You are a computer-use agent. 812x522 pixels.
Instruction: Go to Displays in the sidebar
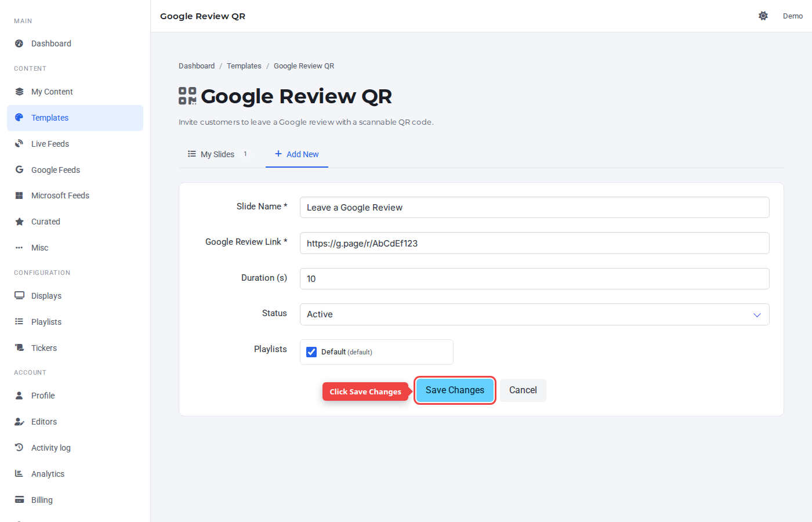point(75,296)
